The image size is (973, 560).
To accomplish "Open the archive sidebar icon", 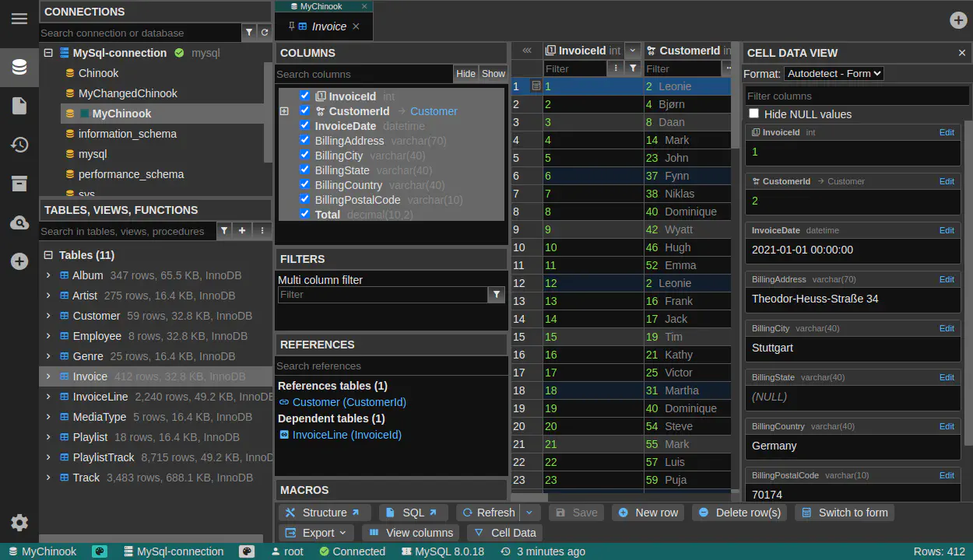I will tap(19, 184).
